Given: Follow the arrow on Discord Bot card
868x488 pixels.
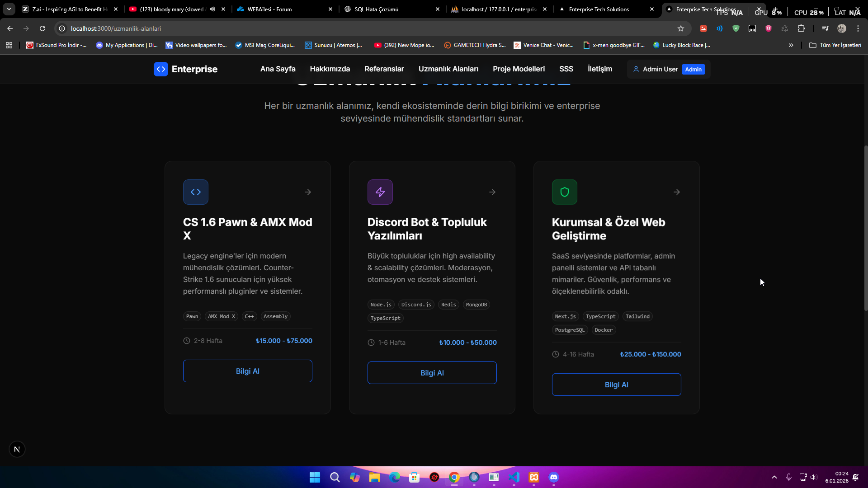Looking at the screenshot, I should coord(492,192).
